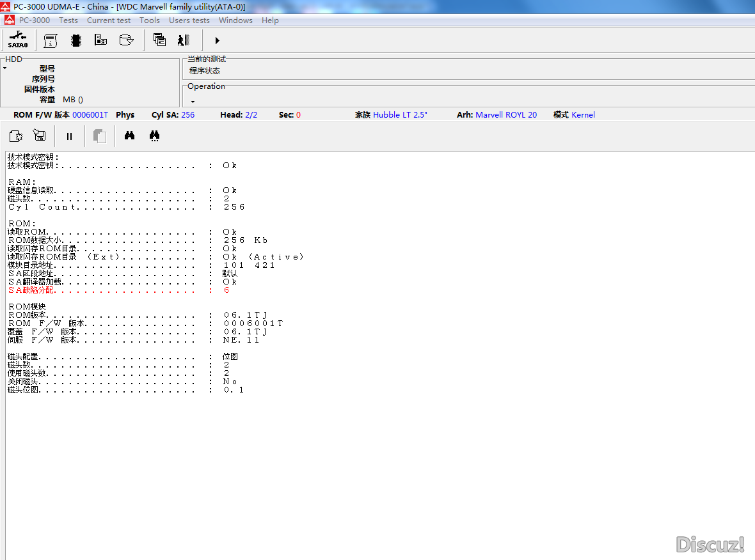
Task: Click the Phys label in status row
Action: click(125, 115)
